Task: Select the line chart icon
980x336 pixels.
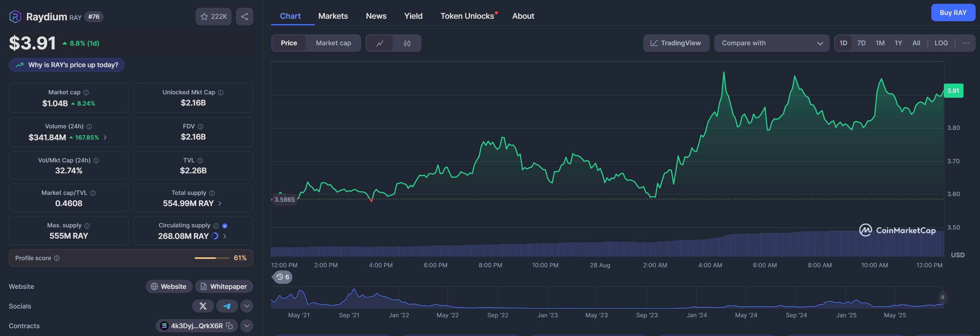Action: pos(380,43)
